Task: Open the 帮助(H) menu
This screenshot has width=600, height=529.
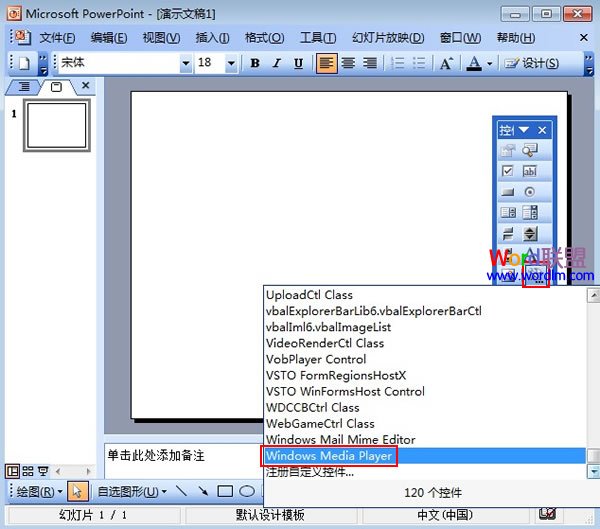Action: tap(516, 38)
